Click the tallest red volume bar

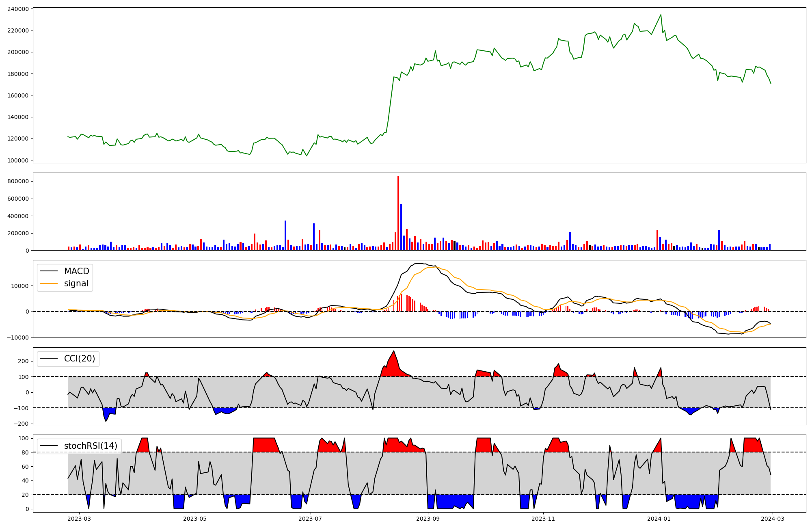tap(398, 214)
